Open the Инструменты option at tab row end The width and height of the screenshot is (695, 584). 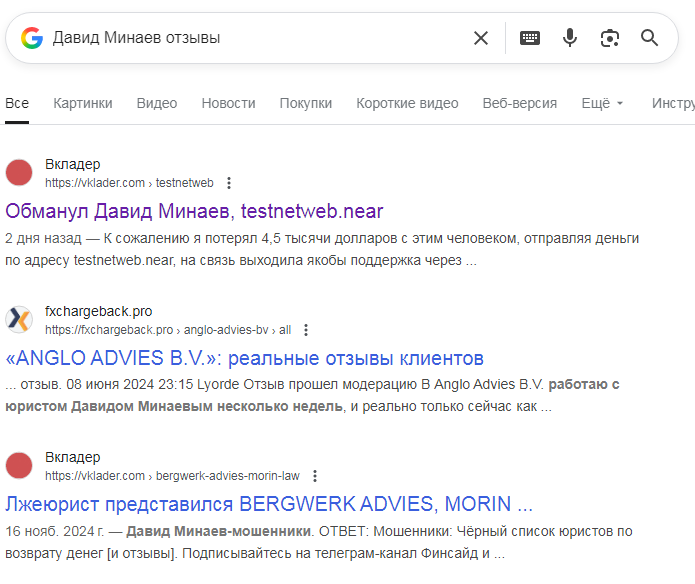(x=673, y=103)
